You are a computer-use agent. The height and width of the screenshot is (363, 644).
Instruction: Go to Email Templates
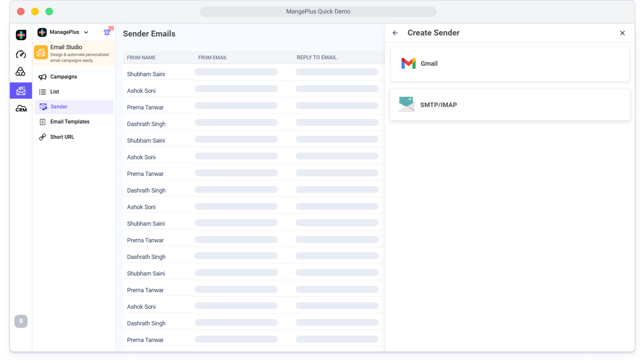[70, 122]
